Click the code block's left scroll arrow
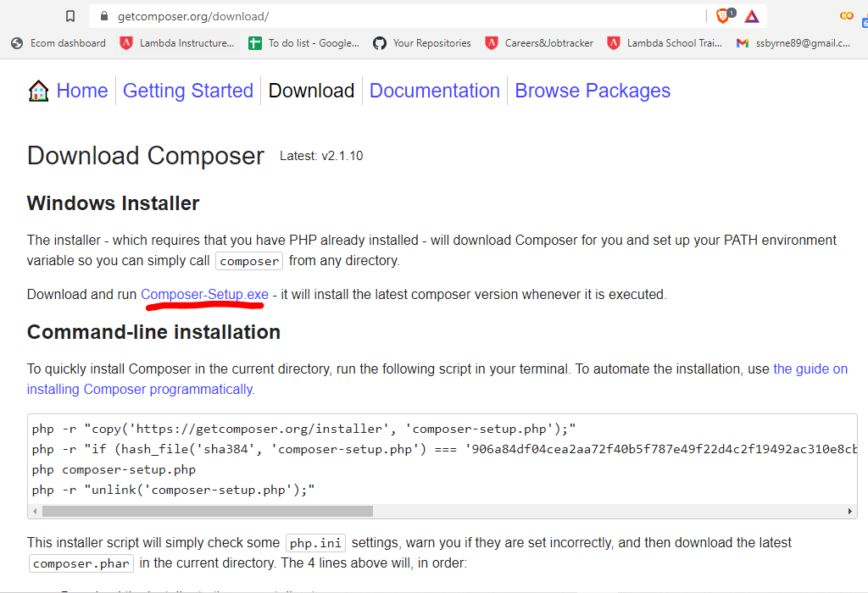Image resolution: width=868 pixels, height=593 pixels. pos(34,511)
